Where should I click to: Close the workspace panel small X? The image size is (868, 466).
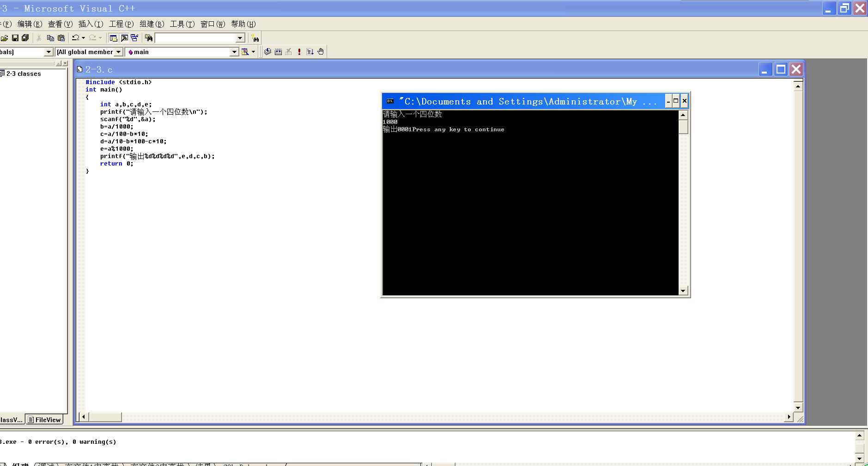coord(65,63)
